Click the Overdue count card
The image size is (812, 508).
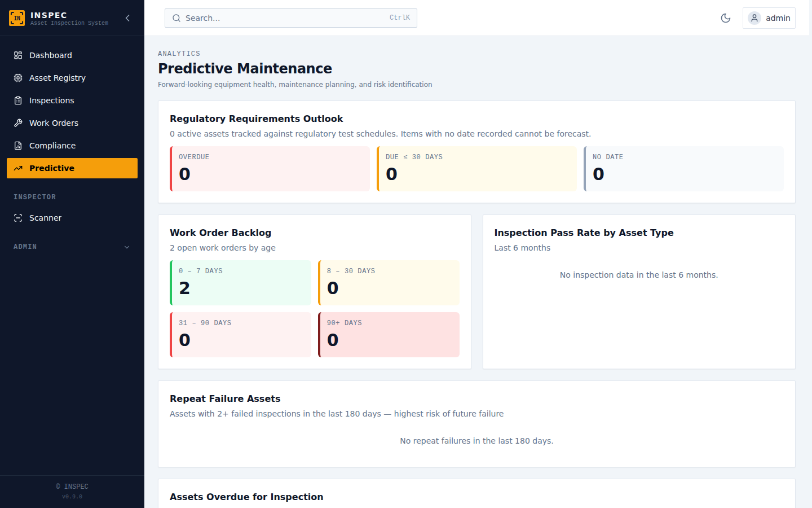(270, 169)
